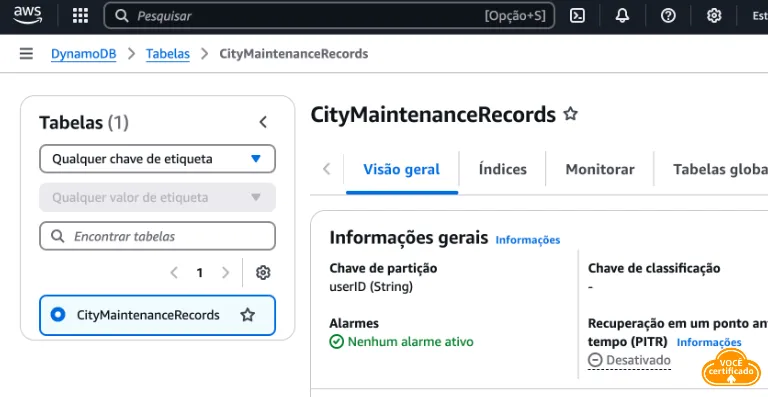This screenshot has height=397, width=768.
Task: Open table list preferences gear
Action: (x=263, y=273)
